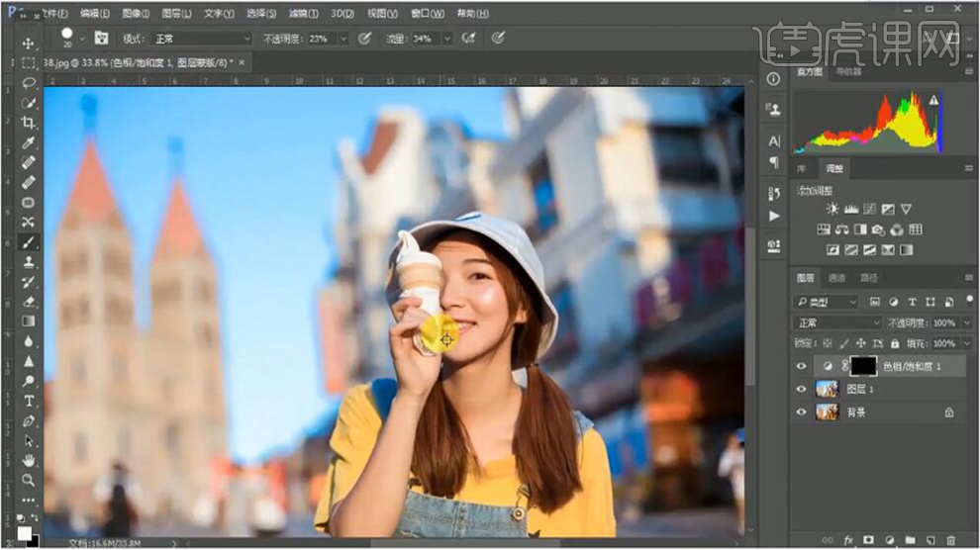
Task: Toggle visibility of 图层 1 layer
Action: click(802, 389)
